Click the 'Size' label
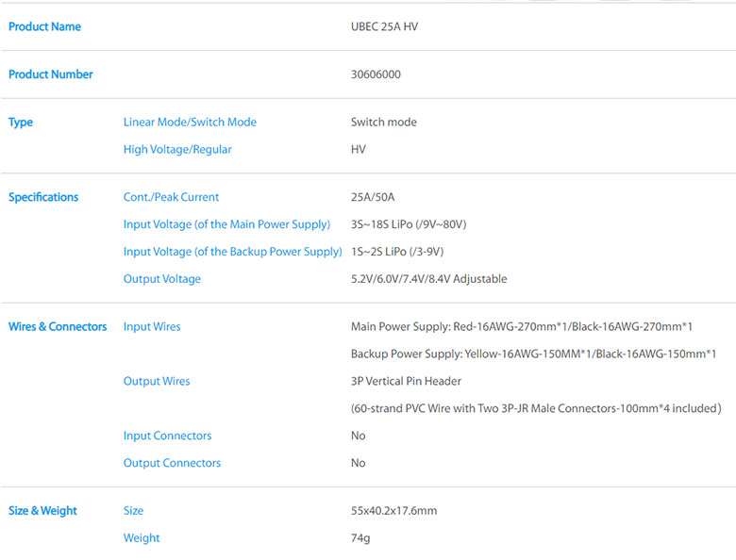 click(133, 511)
